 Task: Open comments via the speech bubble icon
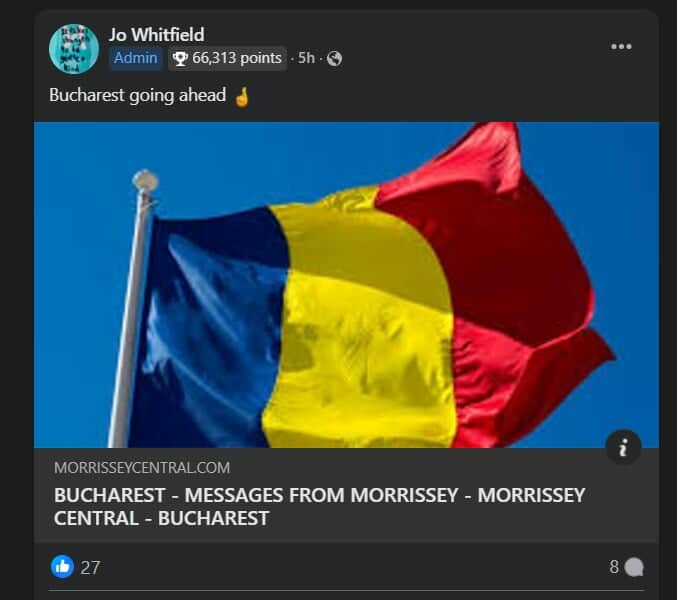[634, 567]
